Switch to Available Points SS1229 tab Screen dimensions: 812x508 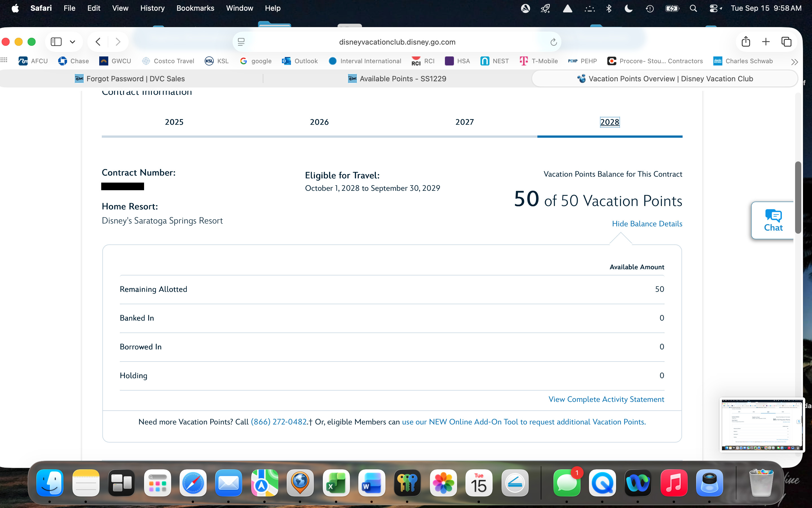tap(397, 79)
